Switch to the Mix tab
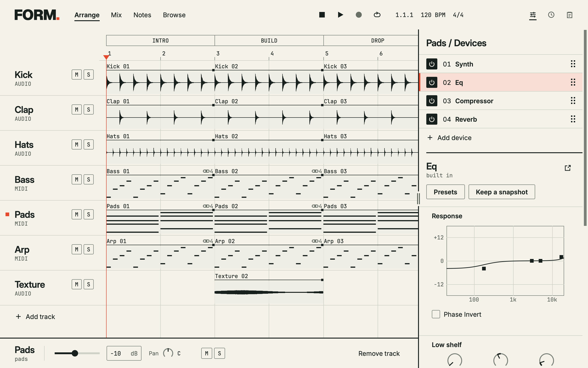 point(116,15)
